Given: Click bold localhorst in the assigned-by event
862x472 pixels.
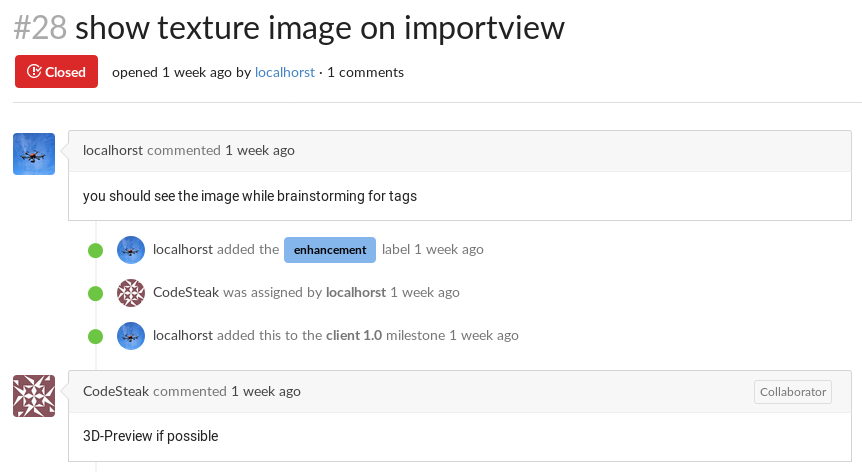Looking at the screenshot, I should [x=356, y=292].
